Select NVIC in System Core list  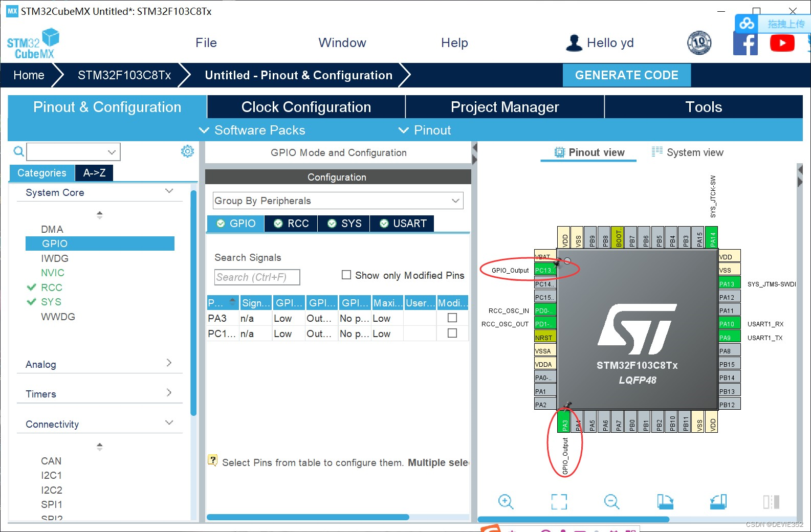pos(53,273)
